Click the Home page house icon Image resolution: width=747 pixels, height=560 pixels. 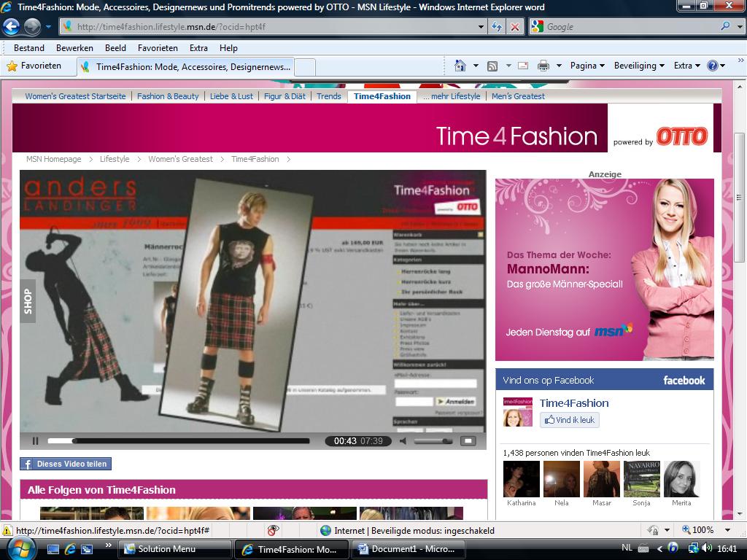[x=460, y=66]
